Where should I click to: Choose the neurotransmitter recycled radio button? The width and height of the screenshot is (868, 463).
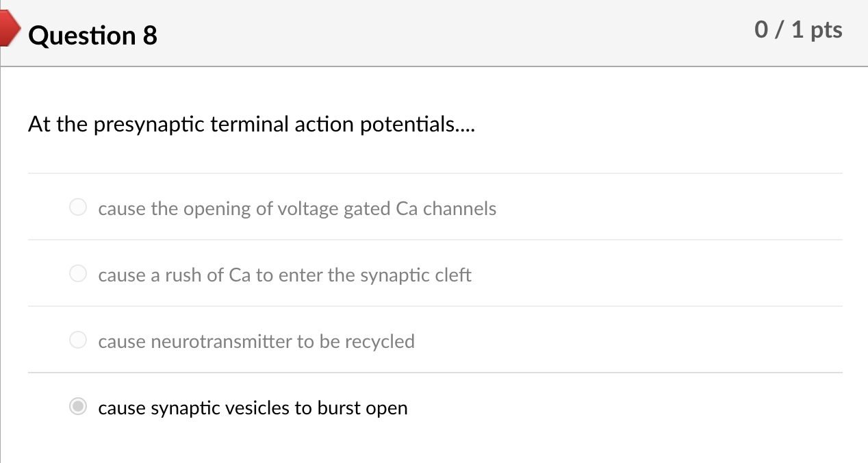78,340
